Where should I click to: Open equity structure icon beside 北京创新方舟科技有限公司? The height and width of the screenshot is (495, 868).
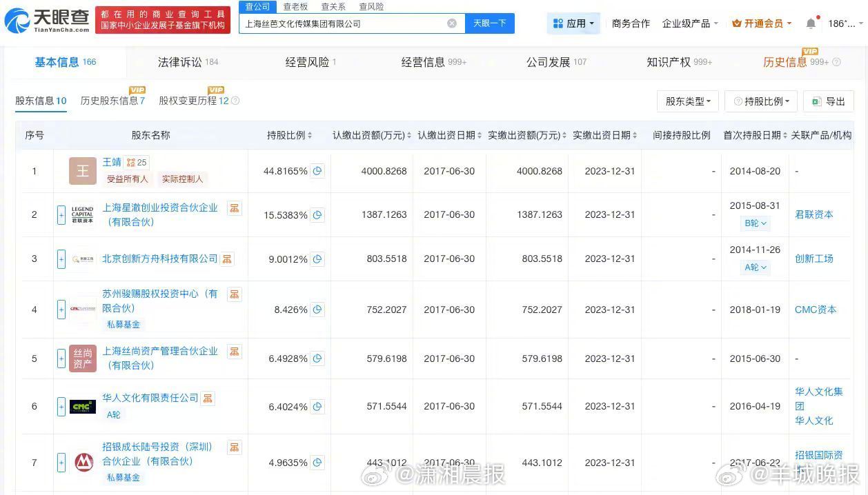pyautogui.click(x=228, y=259)
